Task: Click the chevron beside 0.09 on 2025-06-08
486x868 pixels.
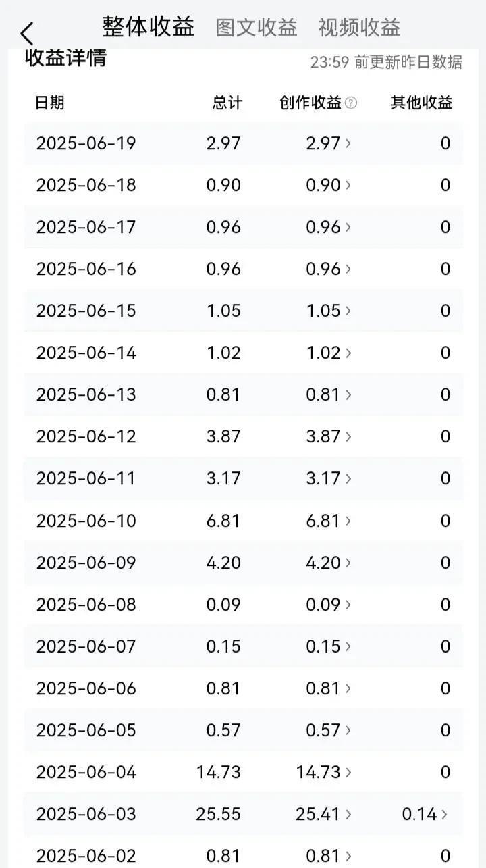Action: [348, 605]
